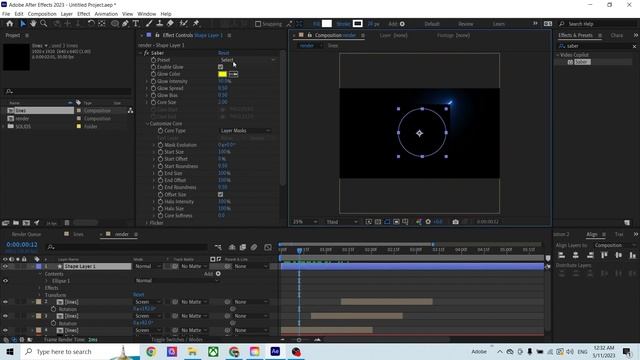The image size is (640, 360).
Task: Switch to the lines timeline tab
Action: pos(78,234)
